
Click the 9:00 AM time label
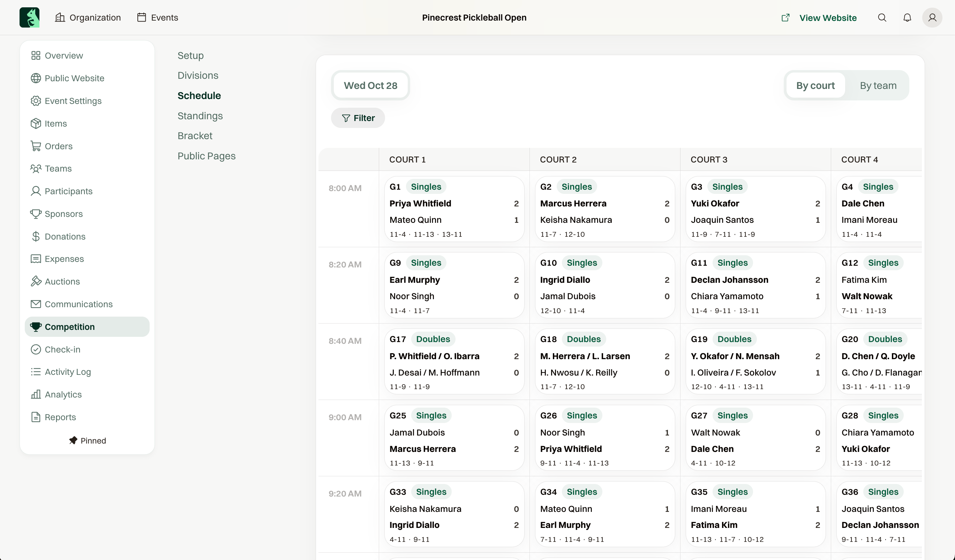pyautogui.click(x=345, y=417)
